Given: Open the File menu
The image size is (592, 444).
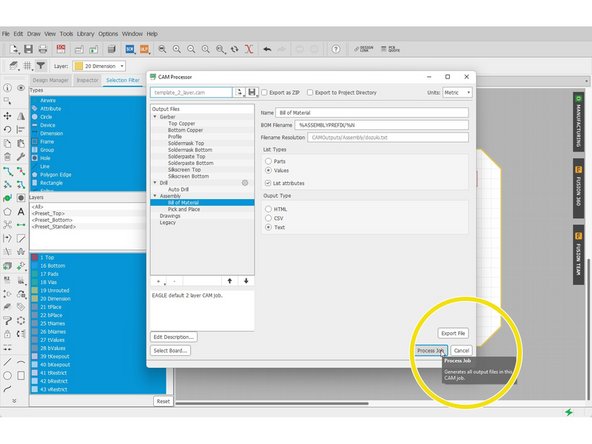Looking at the screenshot, I should click(x=6, y=34).
